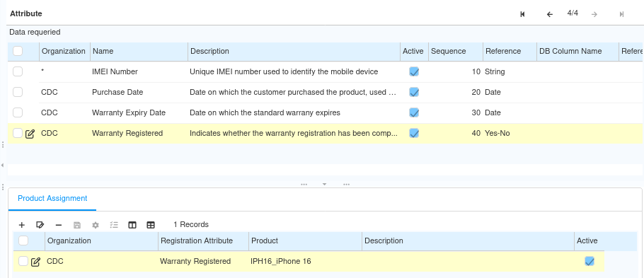Go to the next attribute record

click(594, 14)
